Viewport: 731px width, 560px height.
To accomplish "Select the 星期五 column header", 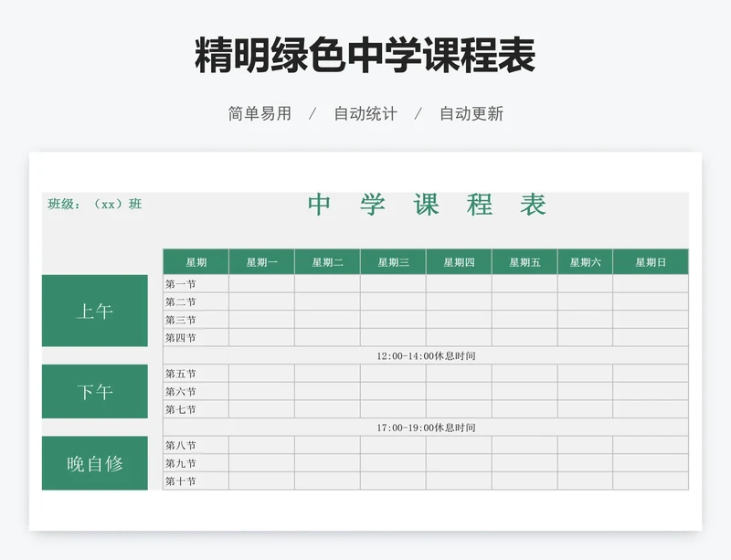I will [x=524, y=262].
